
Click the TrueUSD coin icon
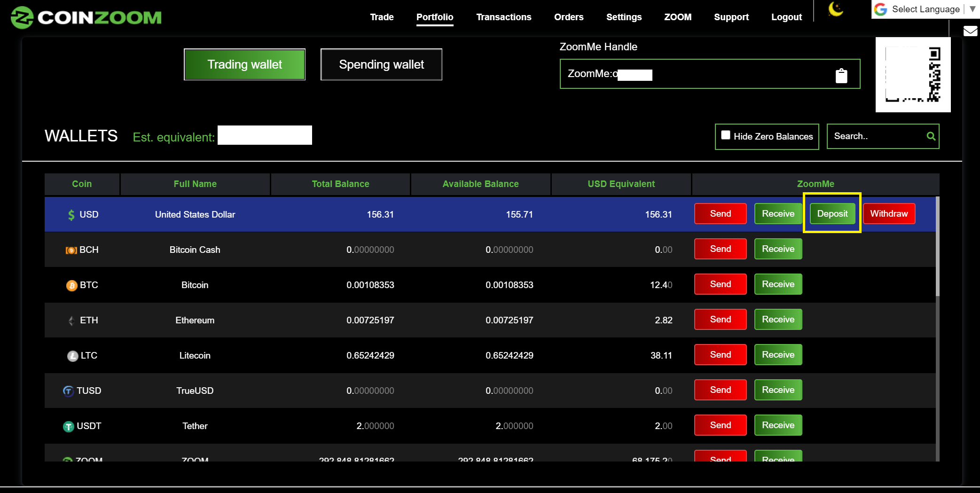68,391
